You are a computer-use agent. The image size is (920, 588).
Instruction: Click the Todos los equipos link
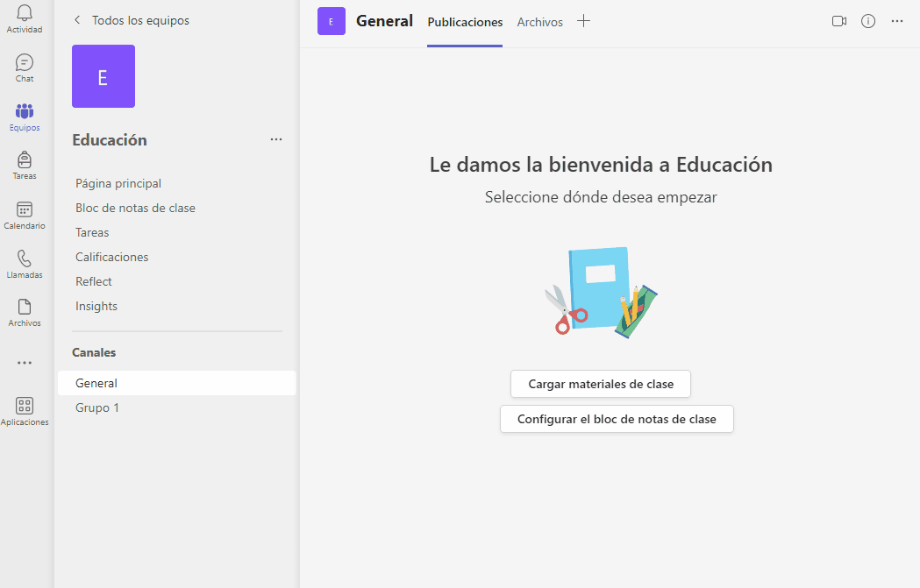point(141,20)
